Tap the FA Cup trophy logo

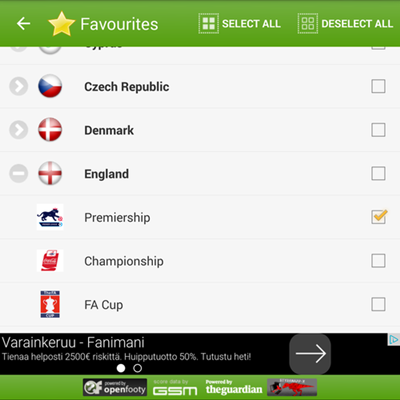pos(50,304)
